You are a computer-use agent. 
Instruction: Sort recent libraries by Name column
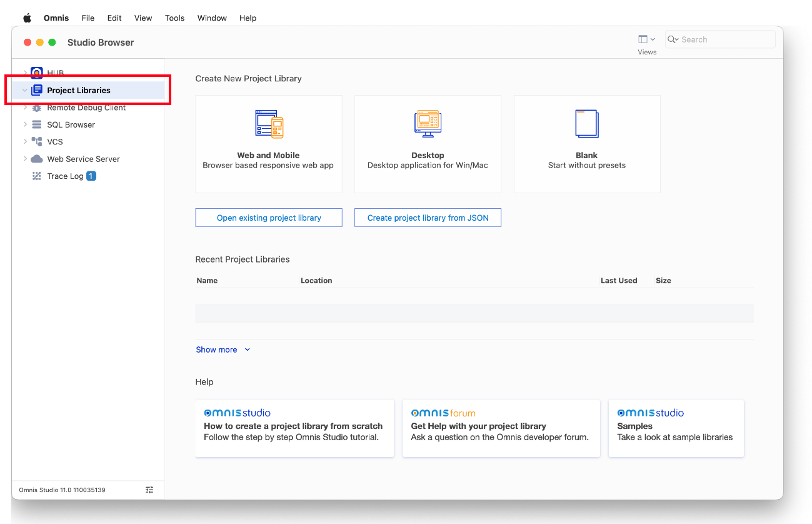tap(207, 281)
